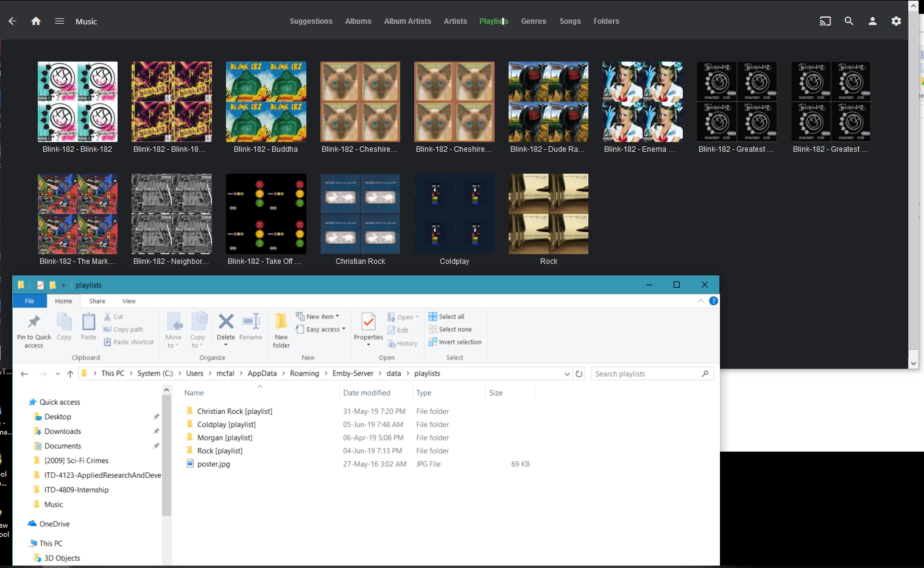Image resolution: width=924 pixels, height=568 pixels.
Task: Open Emby settings gear icon
Action: coord(896,21)
